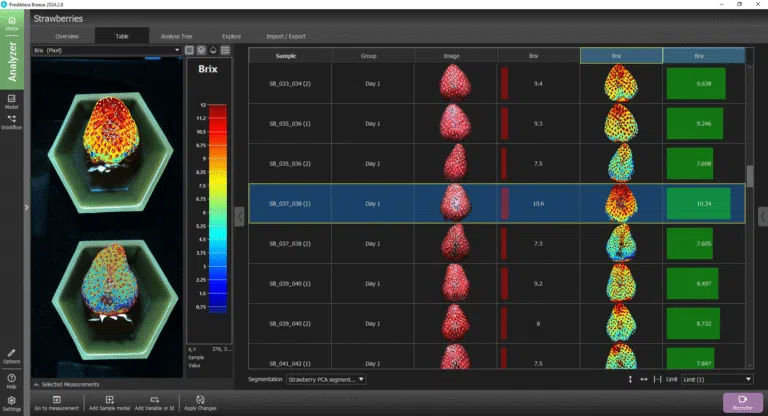This screenshot has width=768, height=416.
Task: Open the Brix (Pixel) dropdown
Action: point(107,50)
